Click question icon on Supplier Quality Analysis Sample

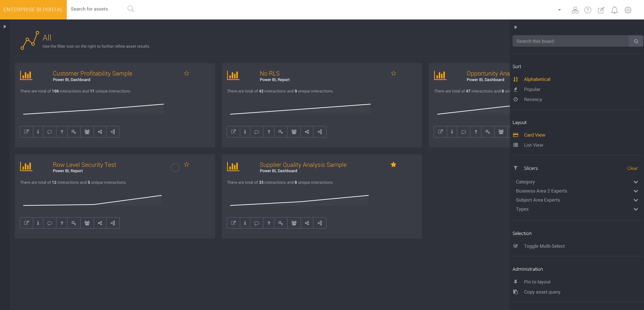[269, 223]
